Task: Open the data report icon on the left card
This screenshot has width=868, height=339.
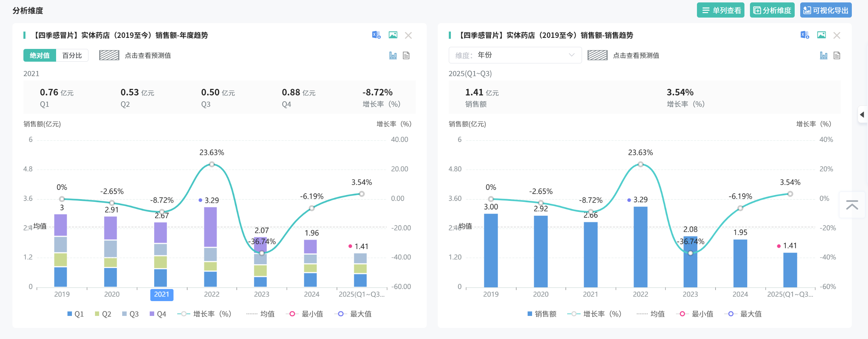Action: click(406, 55)
